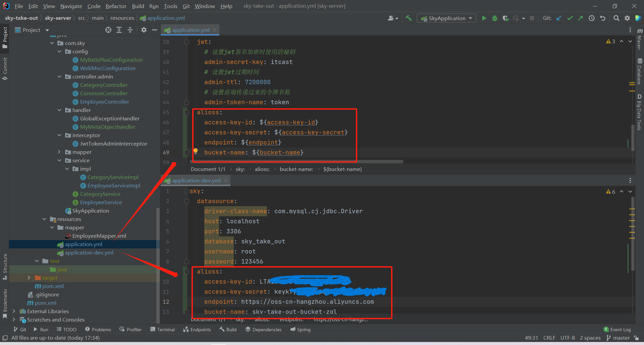Click the master git branch widget
The height and width of the screenshot is (345, 644).
point(618,338)
